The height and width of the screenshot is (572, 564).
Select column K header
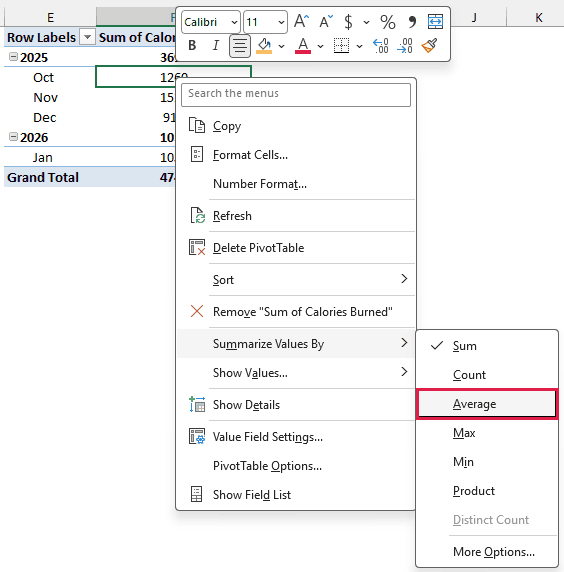tap(538, 17)
